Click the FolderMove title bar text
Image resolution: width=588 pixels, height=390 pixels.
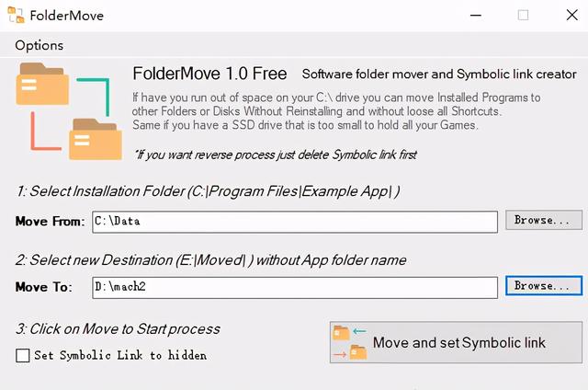[67, 16]
